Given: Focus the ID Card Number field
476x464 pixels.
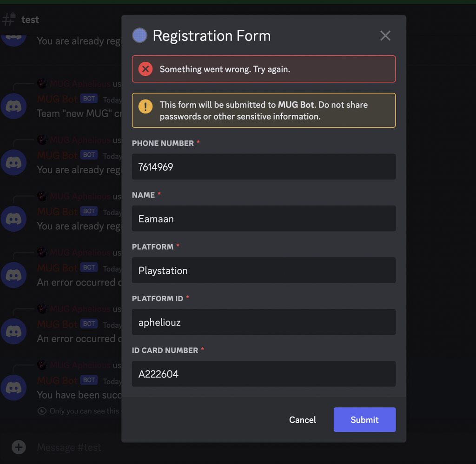Looking at the screenshot, I should pyautogui.click(x=264, y=374).
